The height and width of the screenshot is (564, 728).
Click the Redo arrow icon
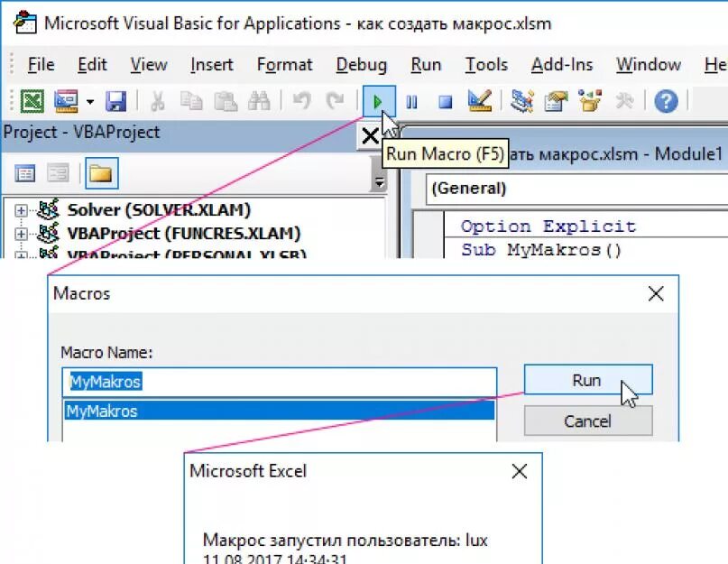coord(336,101)
